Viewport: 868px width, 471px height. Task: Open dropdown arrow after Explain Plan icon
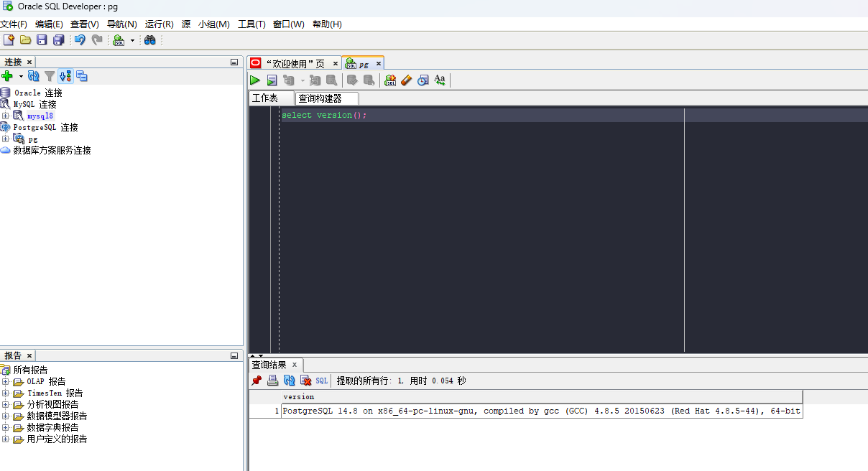[x=303, y=80]
